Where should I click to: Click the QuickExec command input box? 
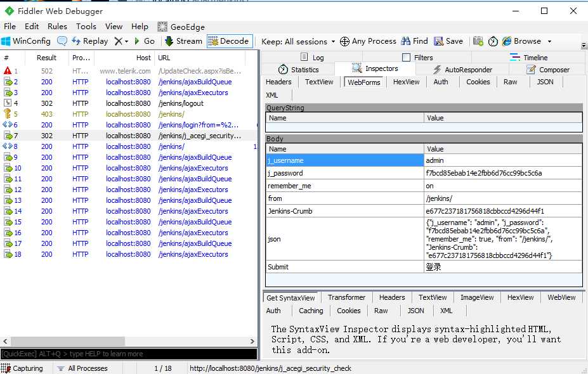tap(129, 354)
